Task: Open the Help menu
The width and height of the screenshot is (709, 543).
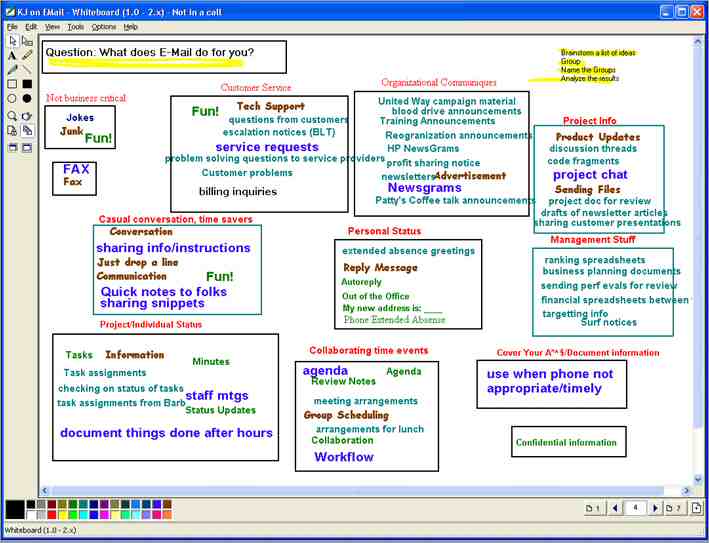Action: pos(131,26)
